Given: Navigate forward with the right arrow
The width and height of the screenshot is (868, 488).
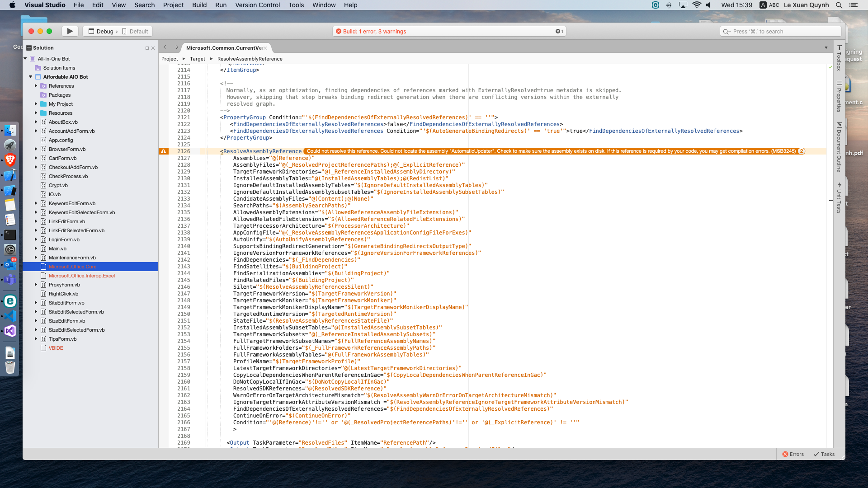Looking at the screenshot, I should tap(177, 47).
